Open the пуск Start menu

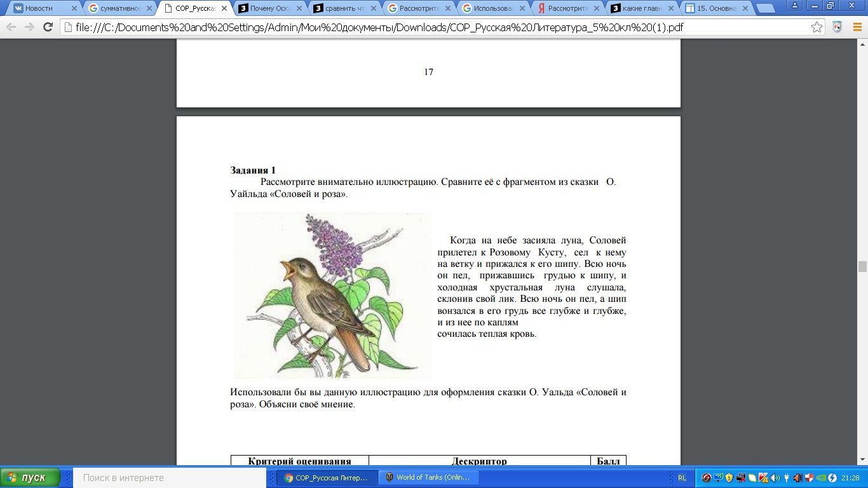click(31, 478)
